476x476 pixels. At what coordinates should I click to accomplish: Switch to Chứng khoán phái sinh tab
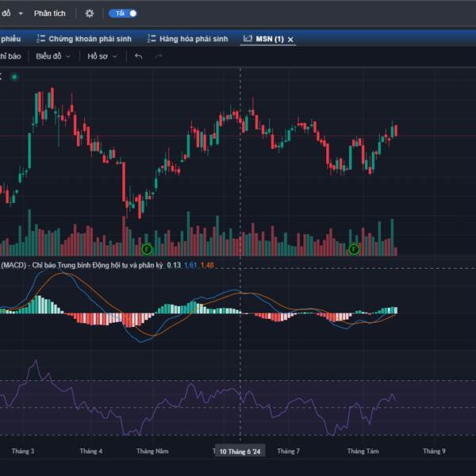88,38
